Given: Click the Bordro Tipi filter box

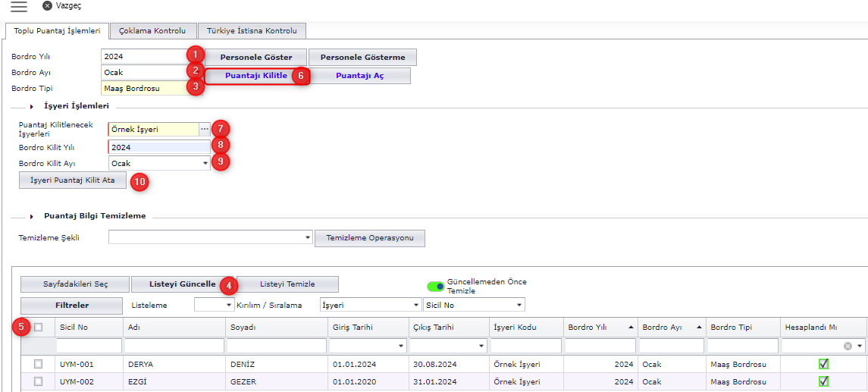Looking at the screenshot, I should pyautogui.click(x=743, y=346).
